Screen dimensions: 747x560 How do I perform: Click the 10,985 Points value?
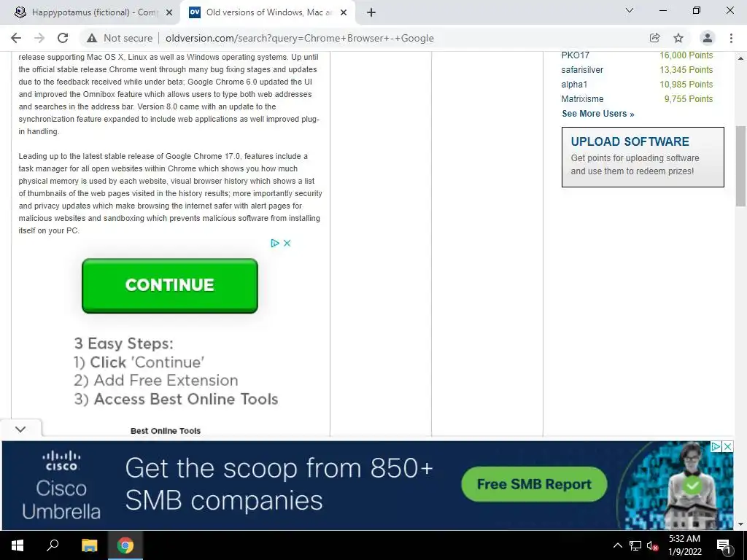(x=686, y=85)
